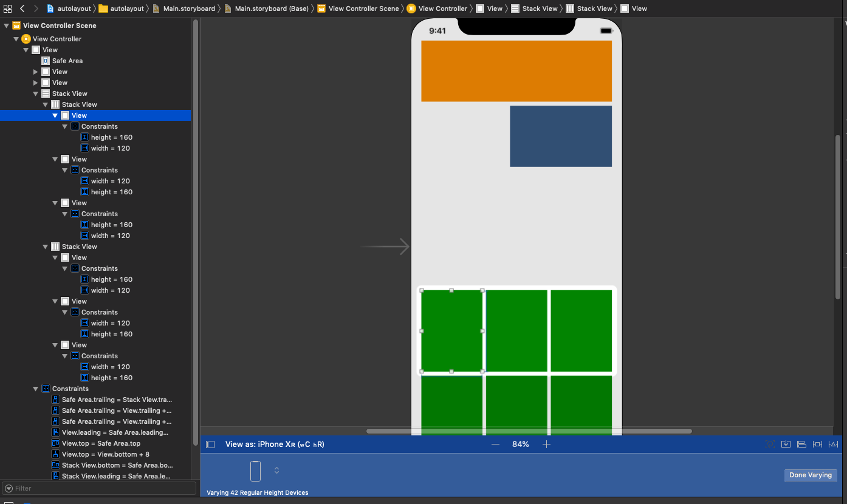Click the Done Varying button
Image resolution: width=847 pixels, height=504 pixels.
[811, 475]
